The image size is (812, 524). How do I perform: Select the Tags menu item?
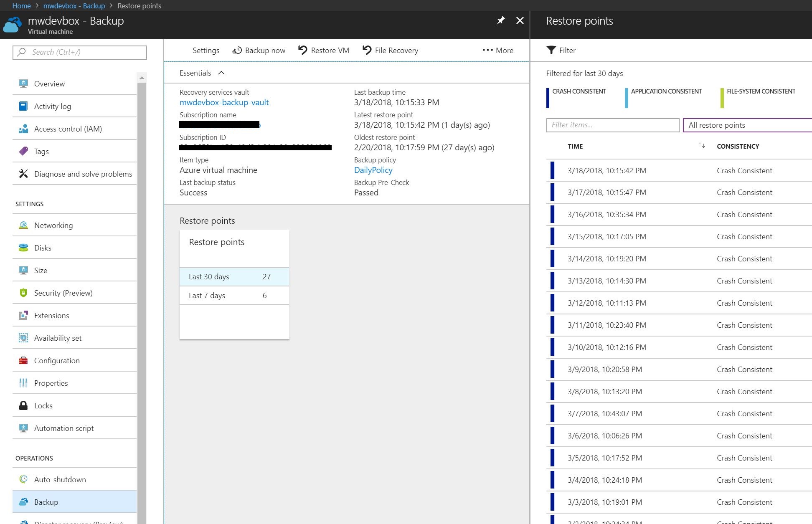click(x=74, y=151)
